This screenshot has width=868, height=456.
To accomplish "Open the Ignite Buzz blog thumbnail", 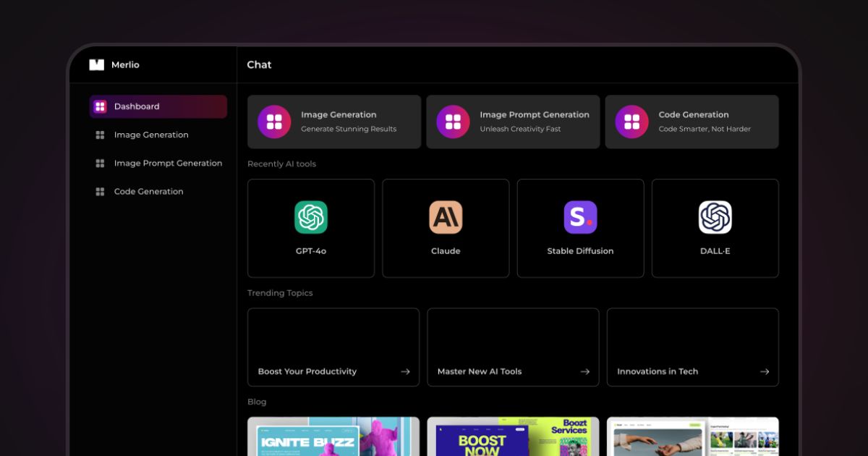I will pos(333,436).
